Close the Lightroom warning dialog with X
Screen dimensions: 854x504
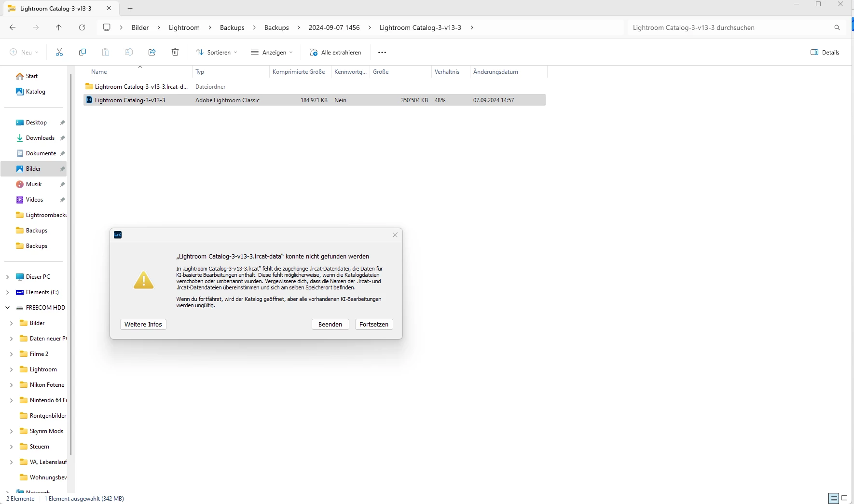[x=395, y=235]
